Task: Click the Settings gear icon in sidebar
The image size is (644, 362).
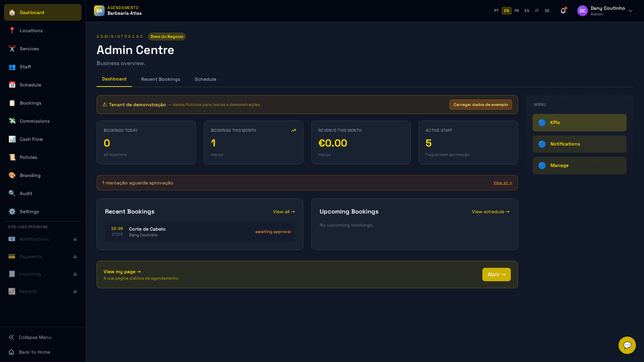Action: (x=12, y=212)
